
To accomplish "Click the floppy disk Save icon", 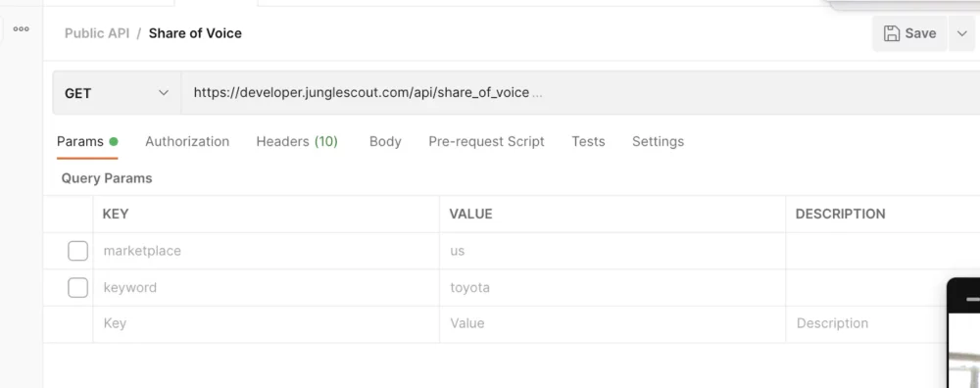I will (x=892, y=33).
